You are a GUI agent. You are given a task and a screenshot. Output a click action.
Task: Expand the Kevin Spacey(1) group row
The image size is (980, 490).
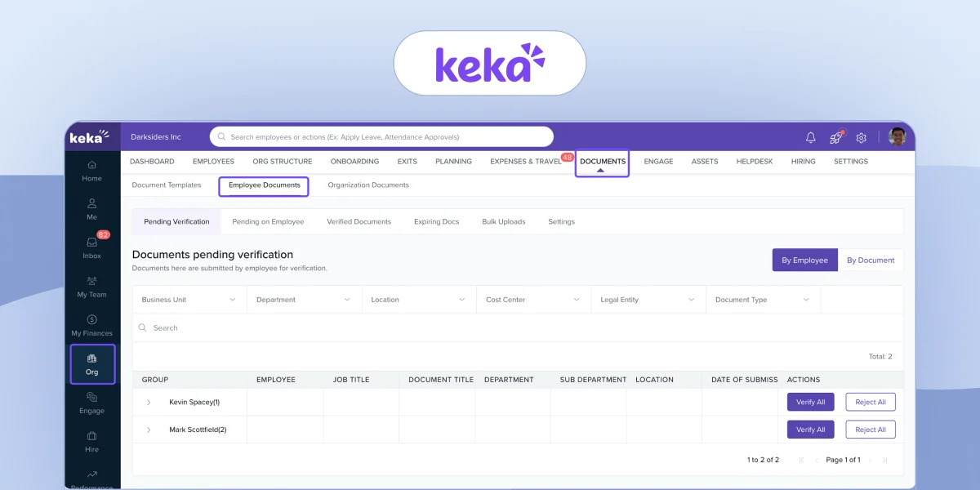click(x=149, y=403)
